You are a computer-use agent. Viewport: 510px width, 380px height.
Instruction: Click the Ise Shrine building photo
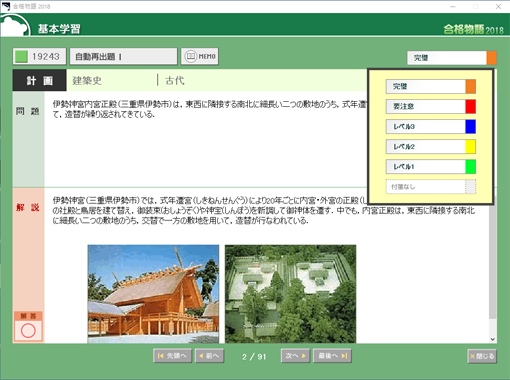[153, 294]
